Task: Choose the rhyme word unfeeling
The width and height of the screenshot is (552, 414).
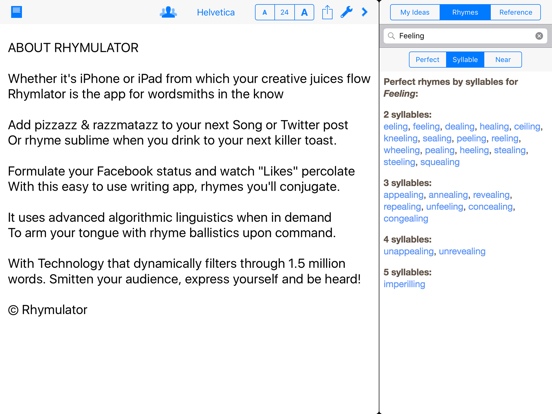Action: pyautogui.click(x=445, y=207)
